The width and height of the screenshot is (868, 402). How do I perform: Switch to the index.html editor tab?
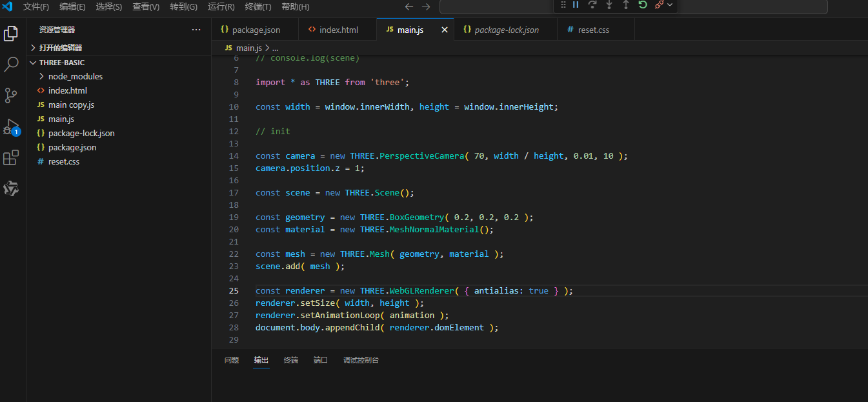338,30
